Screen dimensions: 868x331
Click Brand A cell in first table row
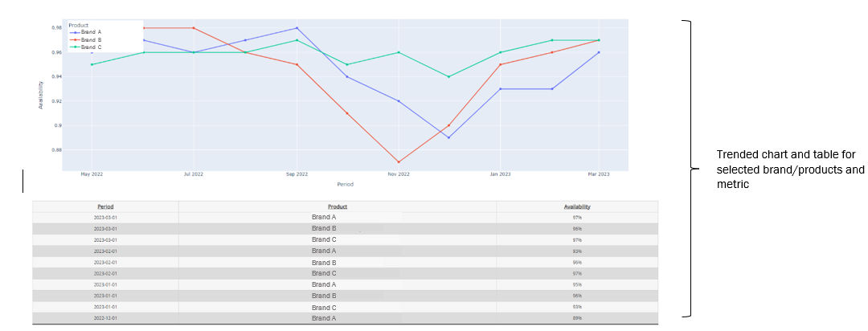point(324,217)
